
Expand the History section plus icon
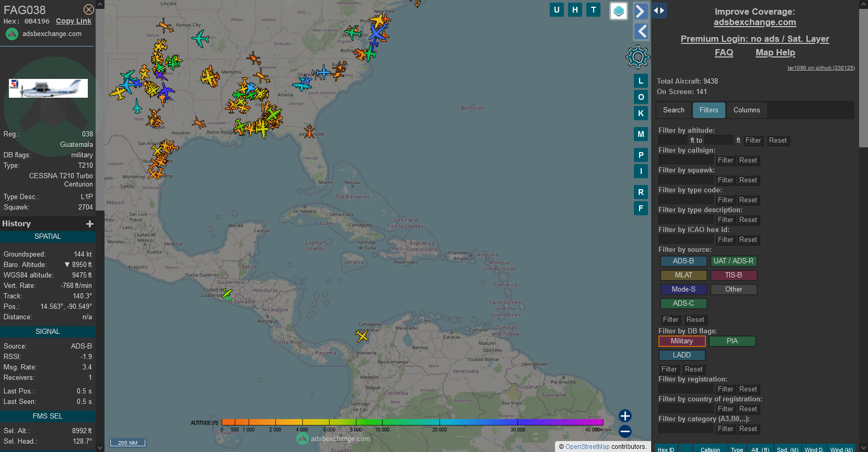coord(90,224)
